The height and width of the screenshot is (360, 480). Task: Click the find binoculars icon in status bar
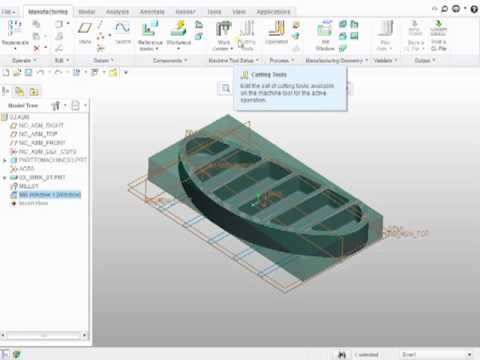tap(342, 354)
